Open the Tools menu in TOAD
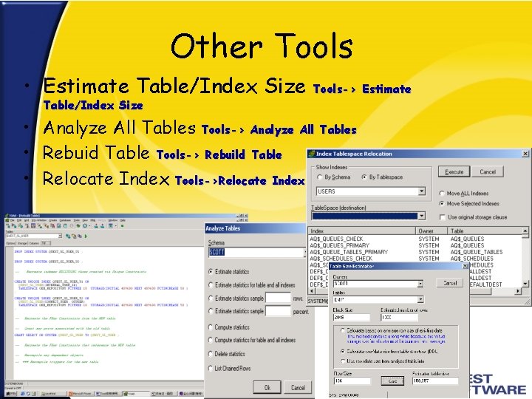This screenshot has width=532, height=399. tap(77, 220)
